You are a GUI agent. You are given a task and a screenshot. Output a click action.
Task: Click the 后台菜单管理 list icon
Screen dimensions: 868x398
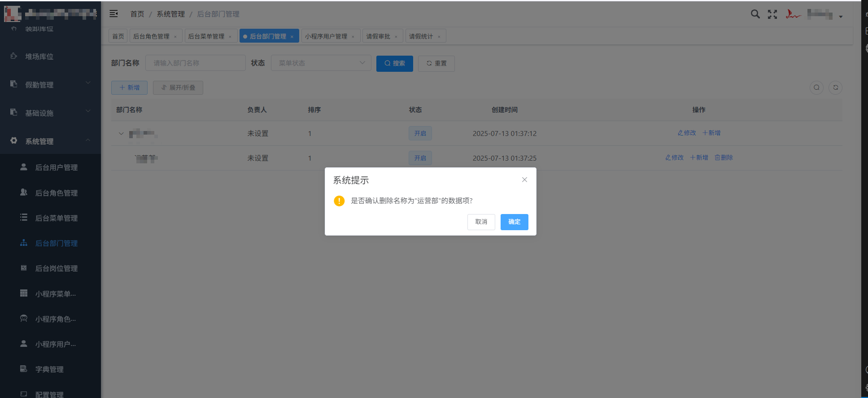24,218
